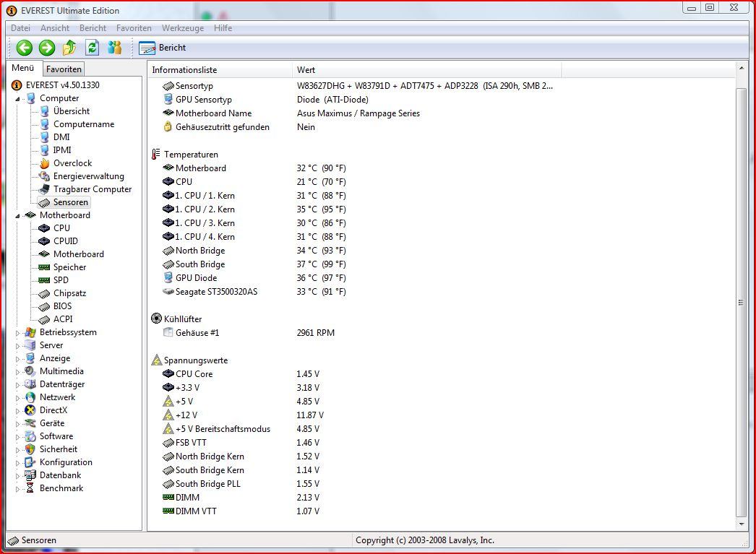This screenshot has width=756, height=554.
Task: Click the Wert column header
Action: pyautogui.click(x=426, y=70)
